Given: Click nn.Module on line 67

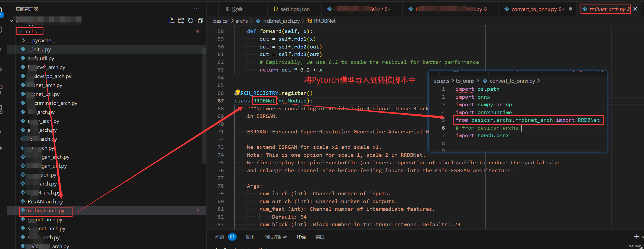Looking at the screenshot, I should [x=292, y=101].
